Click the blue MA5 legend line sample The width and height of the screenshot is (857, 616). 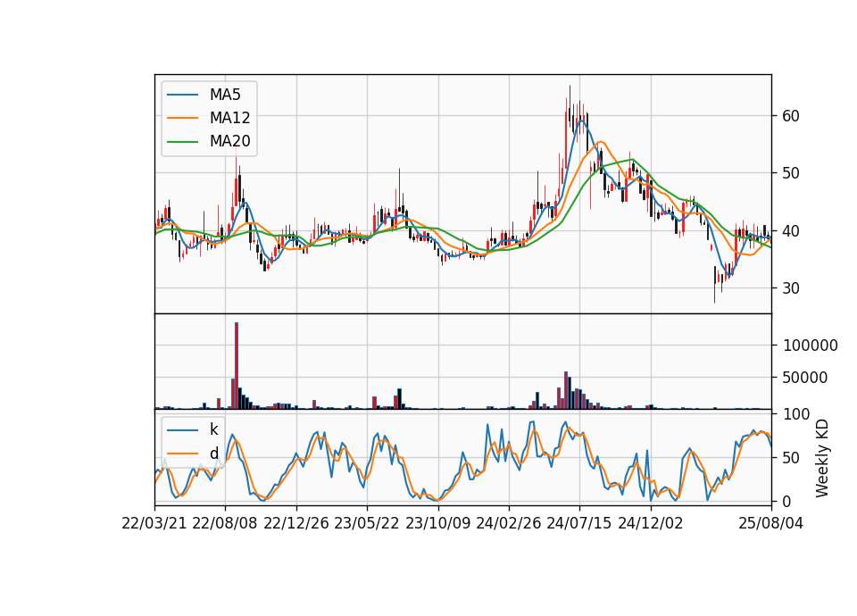pos(182,96)
